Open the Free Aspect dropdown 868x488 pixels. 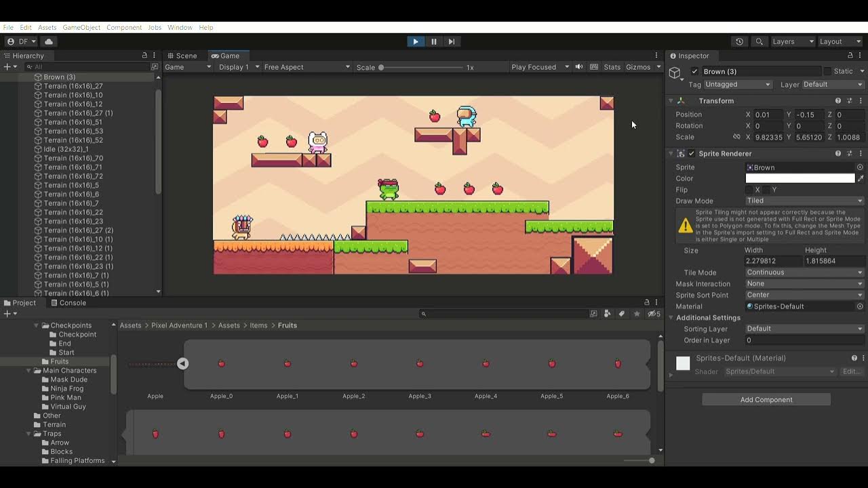(x=307, y=66)
